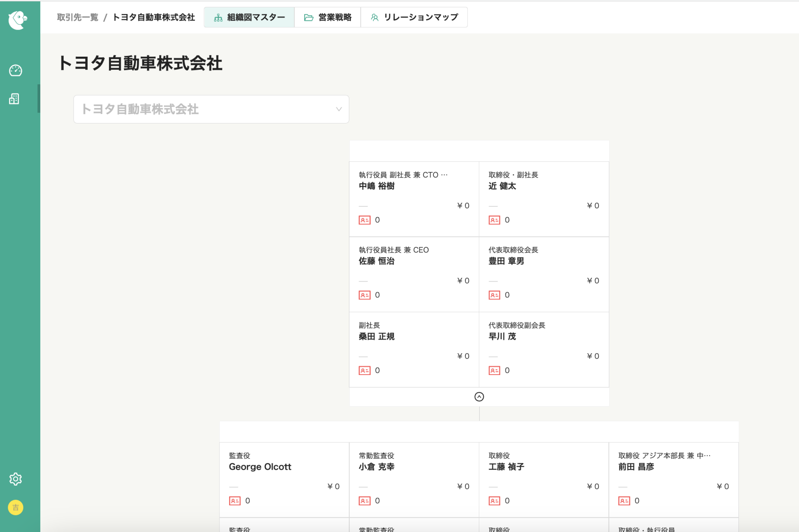Click the empty header of the top executive group

pyautogui.click(x=479, y=151)
